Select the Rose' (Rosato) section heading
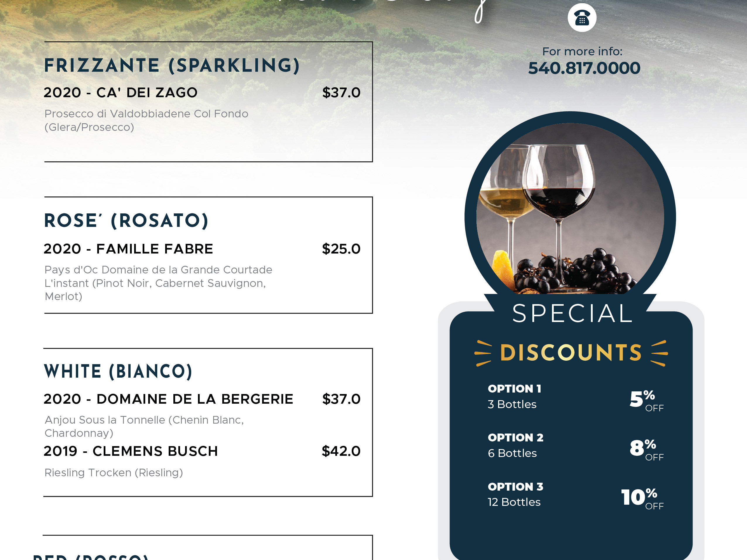Image resolution: width=747 pixels, height=560 pixels. click(x=126, y=221)
